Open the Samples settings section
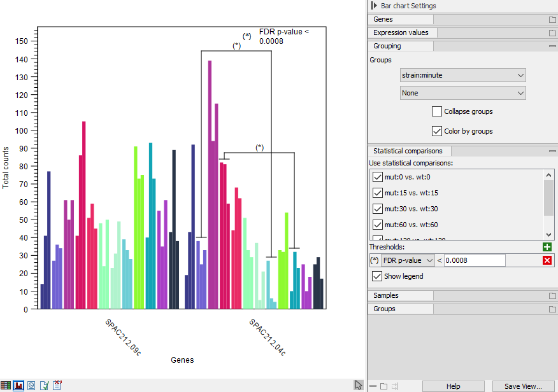The width and height of the screenshot is (558, 392). pos(400,295)
